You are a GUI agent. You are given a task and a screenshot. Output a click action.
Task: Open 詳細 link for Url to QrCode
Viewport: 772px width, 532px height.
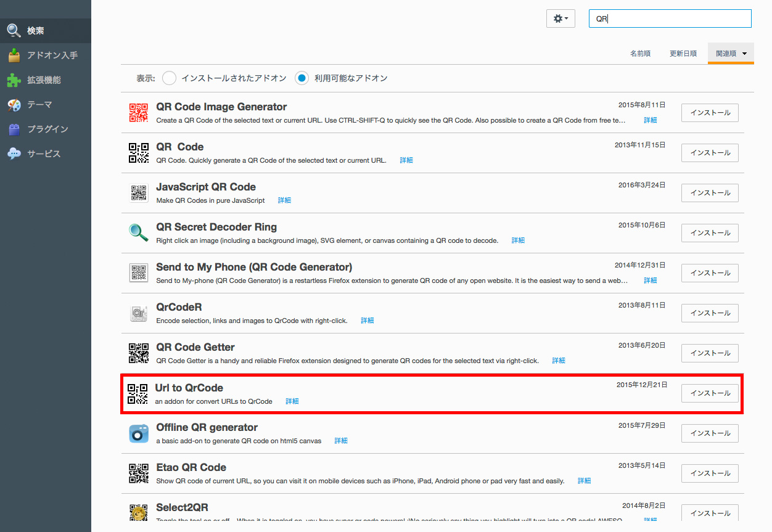click(292, 401)
